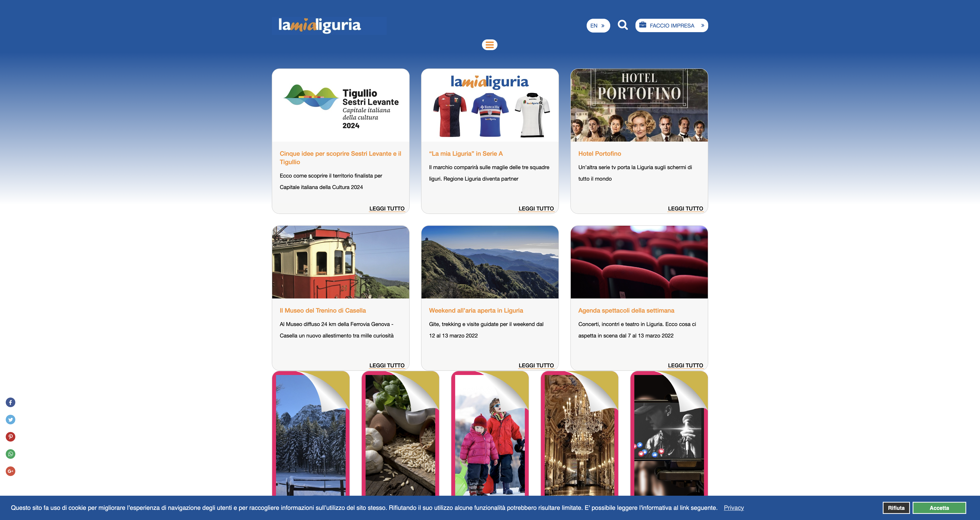Viewport: 980px width, 520px height.
Task: Switch language with the EN button
Action: point(598,25)
